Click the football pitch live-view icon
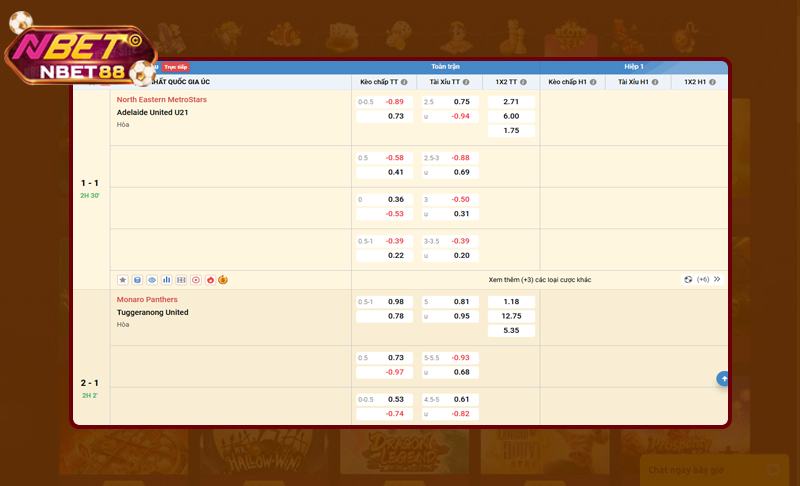The height and width of the screenshot is (486, 800). (181, 280)
